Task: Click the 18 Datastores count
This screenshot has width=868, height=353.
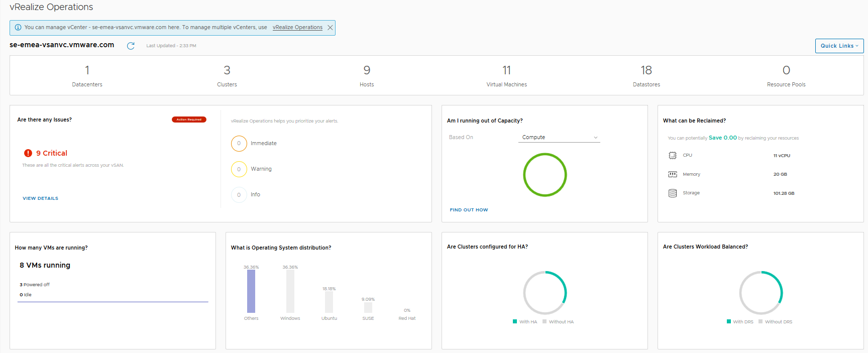Action: point(646,70)
